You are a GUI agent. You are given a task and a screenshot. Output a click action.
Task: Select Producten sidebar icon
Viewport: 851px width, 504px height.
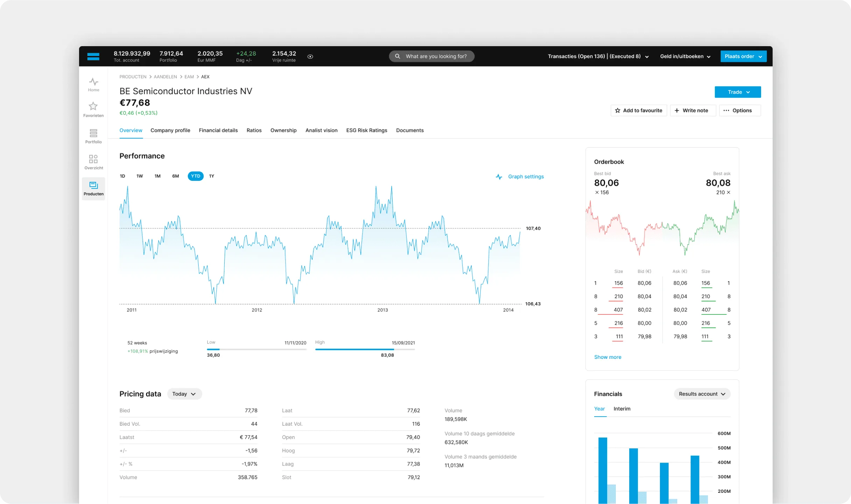(x=93, y=189)
